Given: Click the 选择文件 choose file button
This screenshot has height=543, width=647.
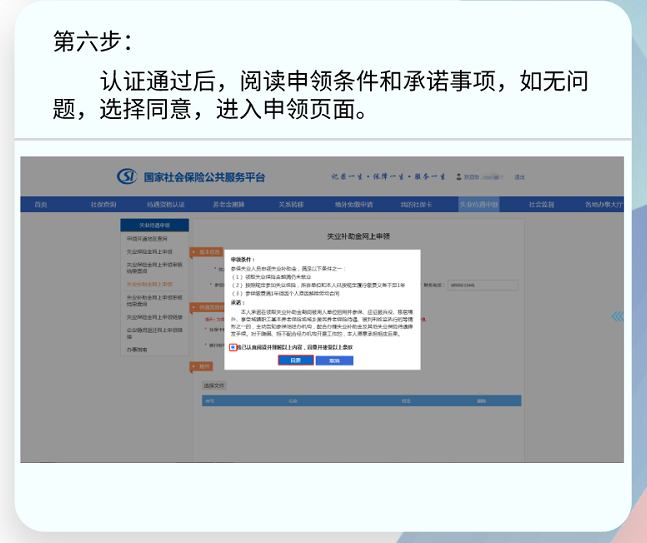Looking at the screenshot, I should pyautogui.click(x=214, y=386).
